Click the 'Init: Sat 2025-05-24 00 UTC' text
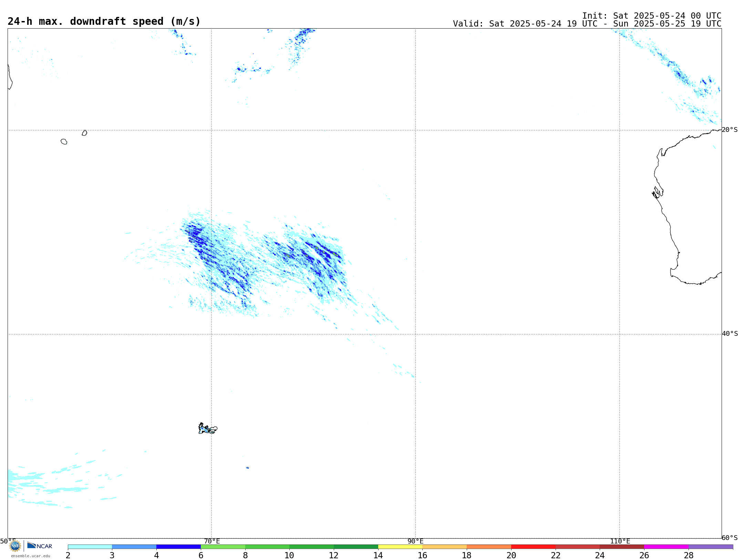This screenshot has width=744, height=560. click(x=652, y=16)
